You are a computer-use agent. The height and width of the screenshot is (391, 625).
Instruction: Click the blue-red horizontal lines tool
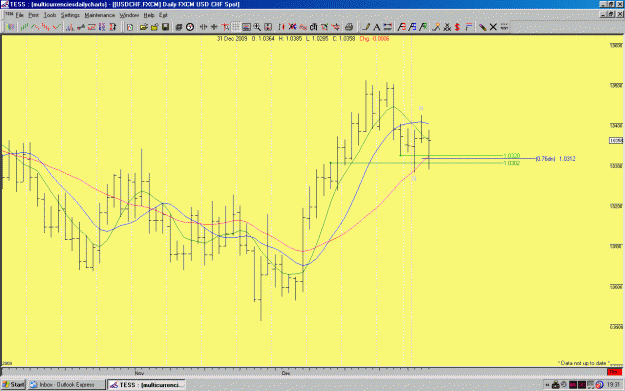point(387,27)
